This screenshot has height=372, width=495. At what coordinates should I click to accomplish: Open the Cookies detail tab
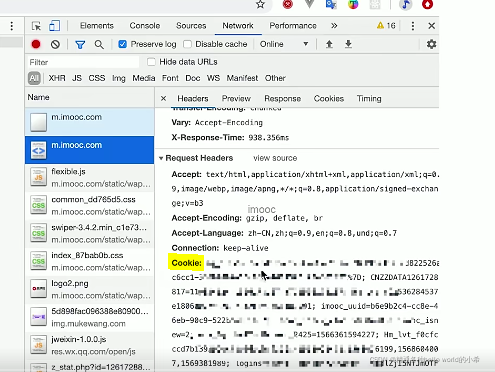pos(329,99)
